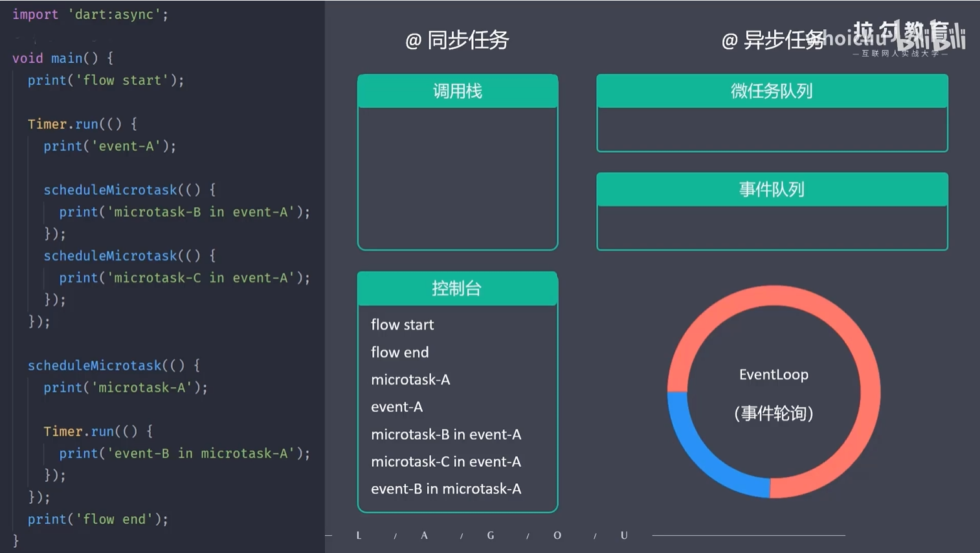Click the (事件轮询) text in the ring
Viewport: 980px width, 553px height.
(x=774, y=413)
